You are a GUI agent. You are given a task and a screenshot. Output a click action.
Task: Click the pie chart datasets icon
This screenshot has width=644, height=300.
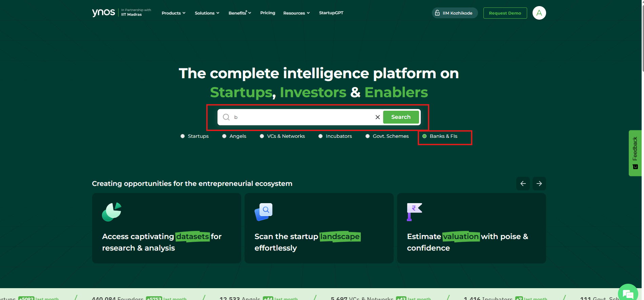coord(111,212)
